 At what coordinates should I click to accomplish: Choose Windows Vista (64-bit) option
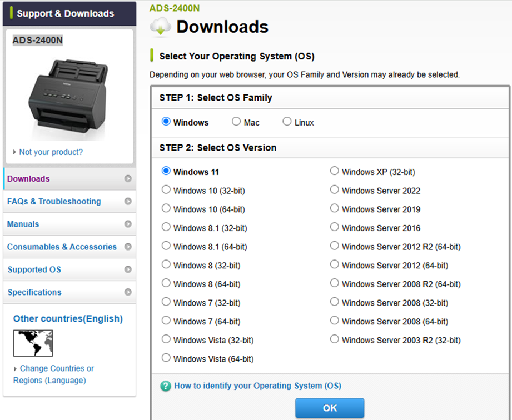[x=166, y=358]
